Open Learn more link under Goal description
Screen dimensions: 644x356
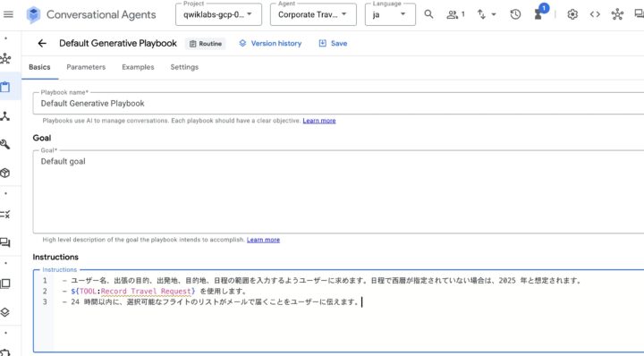coord(263,240)
